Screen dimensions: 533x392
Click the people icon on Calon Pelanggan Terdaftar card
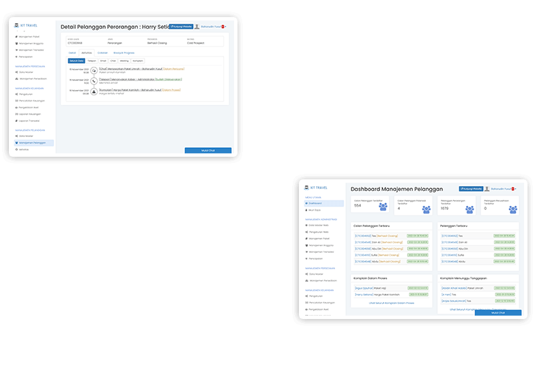click(383, 207)
